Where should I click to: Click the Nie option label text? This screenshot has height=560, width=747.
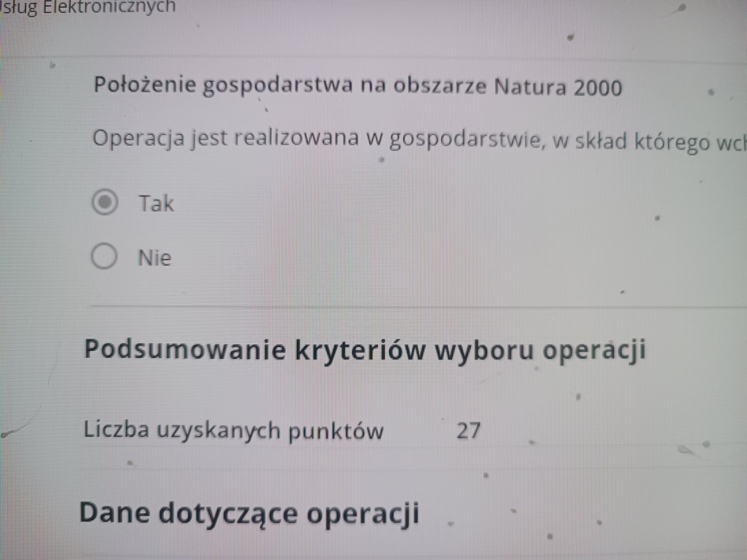(154, 257)
